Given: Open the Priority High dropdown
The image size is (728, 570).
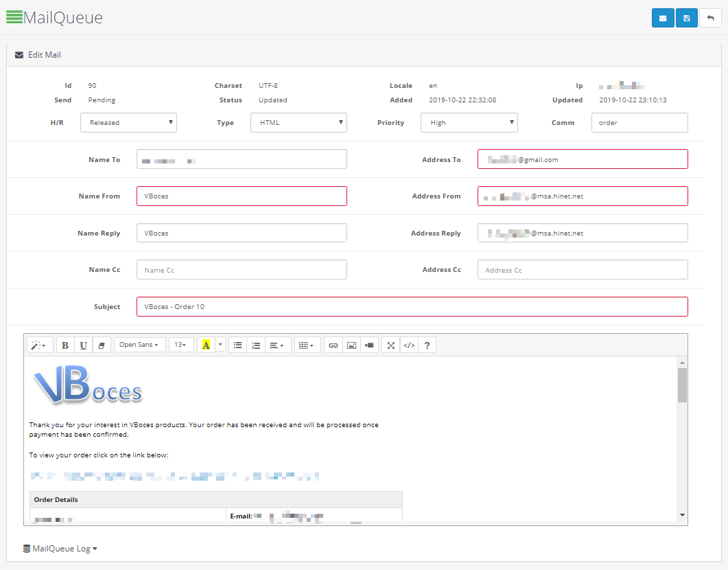Looking at the screenshot, I should coord(469,123).
